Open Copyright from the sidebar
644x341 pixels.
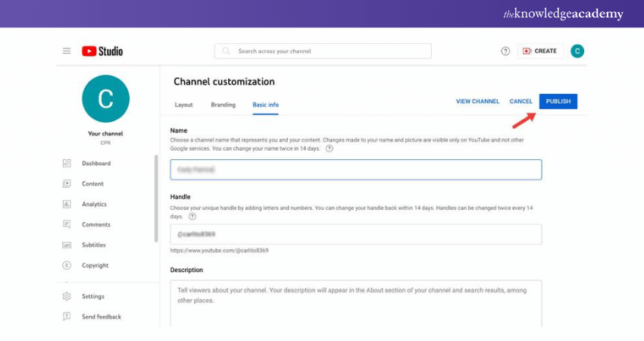point(95,265)
